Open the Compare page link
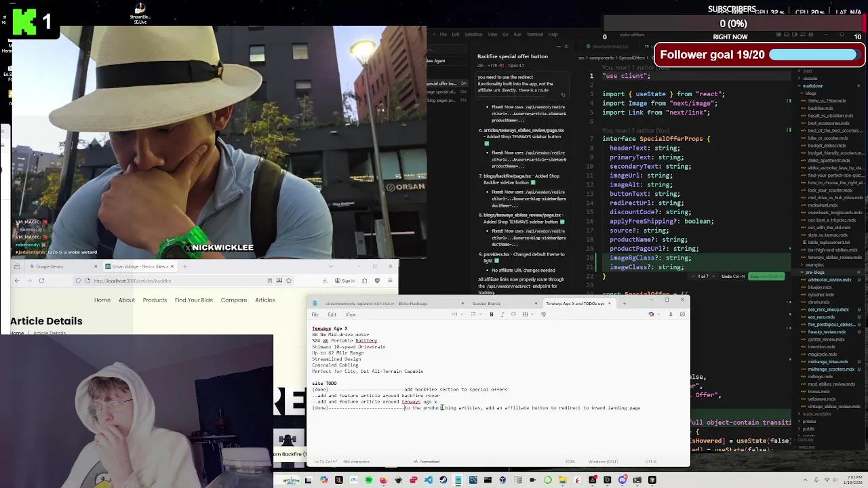Screen dimensions: 868x488 [234, 300]
